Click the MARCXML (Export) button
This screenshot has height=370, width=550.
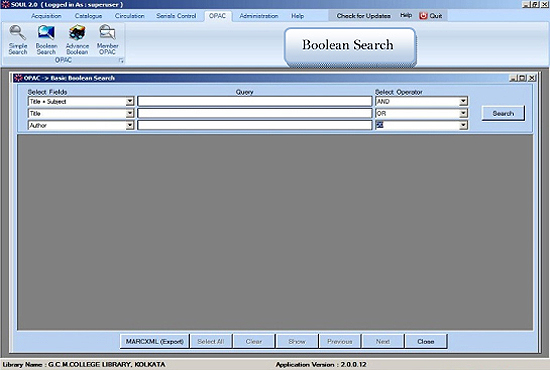(x=155, y=341)
